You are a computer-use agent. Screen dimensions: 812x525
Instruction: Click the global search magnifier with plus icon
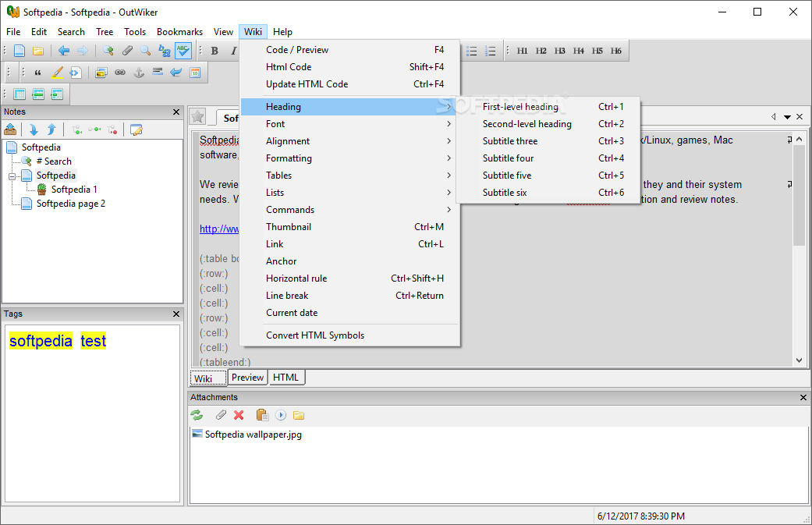(x=108, y=51)
